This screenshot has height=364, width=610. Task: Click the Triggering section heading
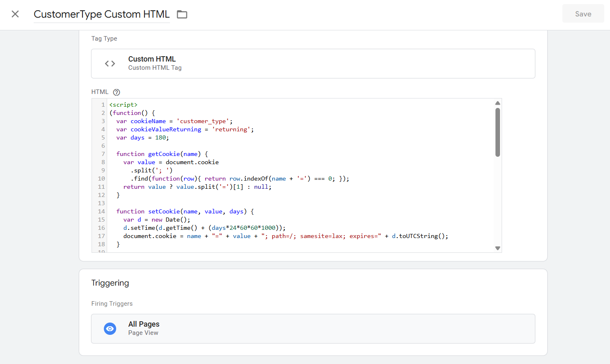click(x=110, y=283)
